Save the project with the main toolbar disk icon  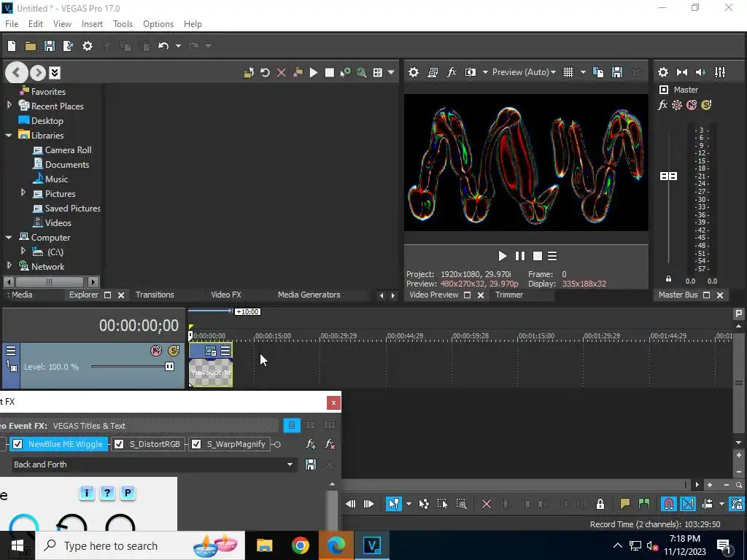click(x=50, y=46)
